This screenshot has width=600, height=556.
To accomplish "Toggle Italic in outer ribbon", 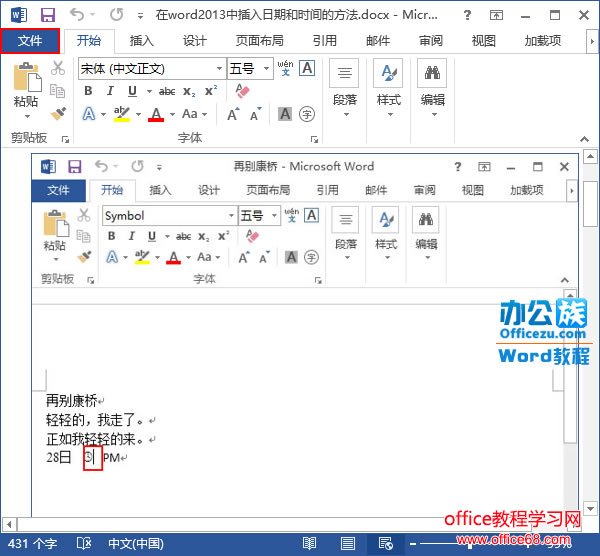I will point(110,91).
